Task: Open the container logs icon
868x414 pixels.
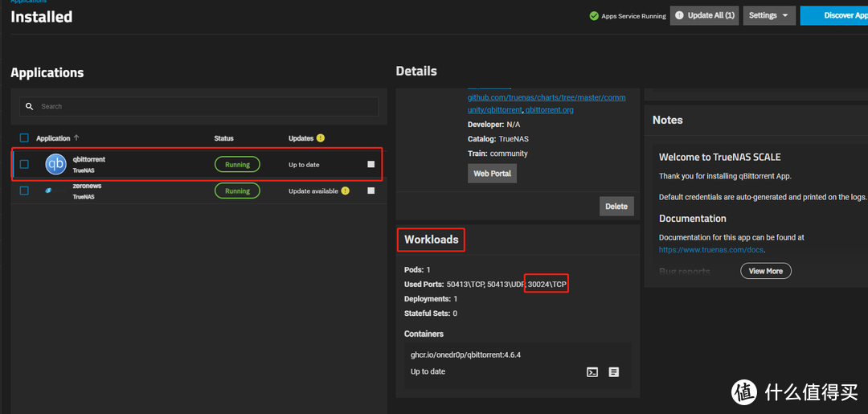Action: click(614, 372)
